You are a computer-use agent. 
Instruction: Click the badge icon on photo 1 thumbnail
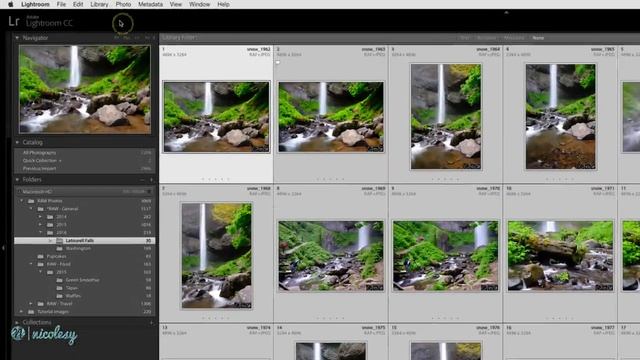point(260,149)
